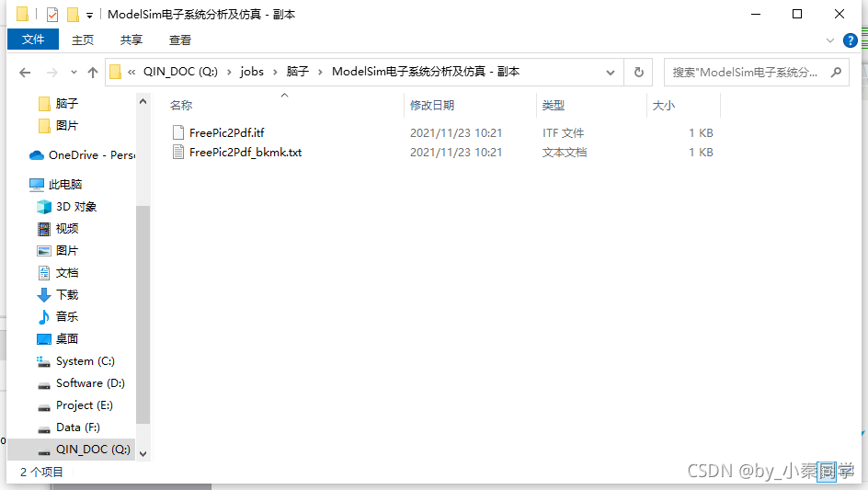The height and width of the screenshot is (490, 868).
Task: Expand the breadcrumb overflow chevron «
Action: (x=131, y=72)
